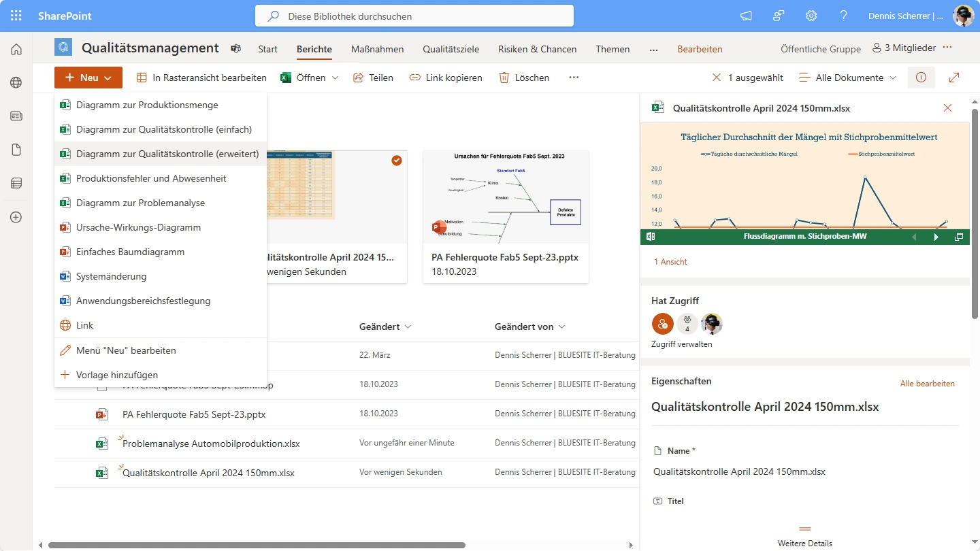
Task: Expand library to full screen arrow icon
Action: point(954,78)
